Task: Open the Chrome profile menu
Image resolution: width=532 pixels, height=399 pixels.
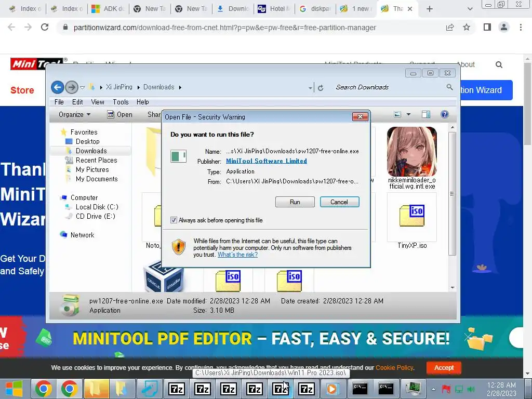Action: point(504,27)
